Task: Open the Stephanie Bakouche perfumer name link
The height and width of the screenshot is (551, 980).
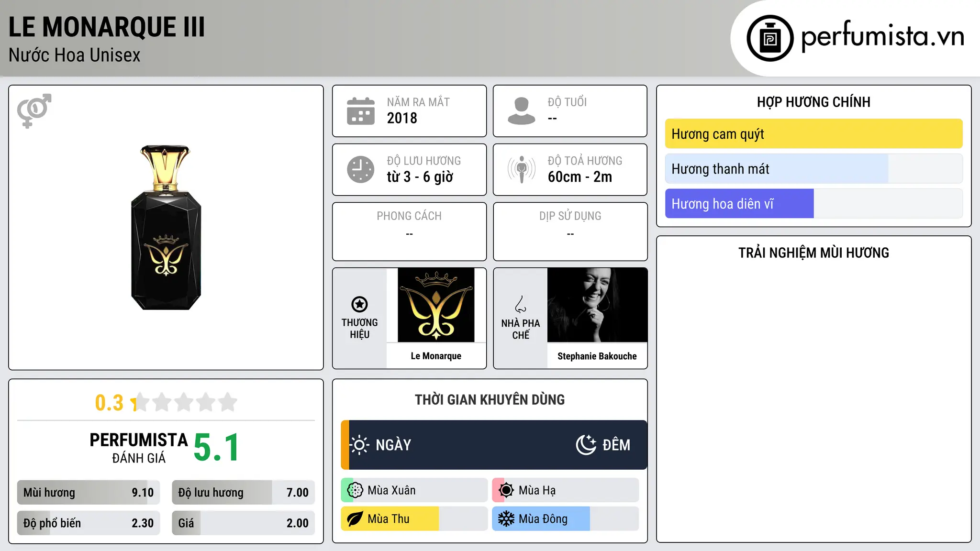Action: pos(597,356)
